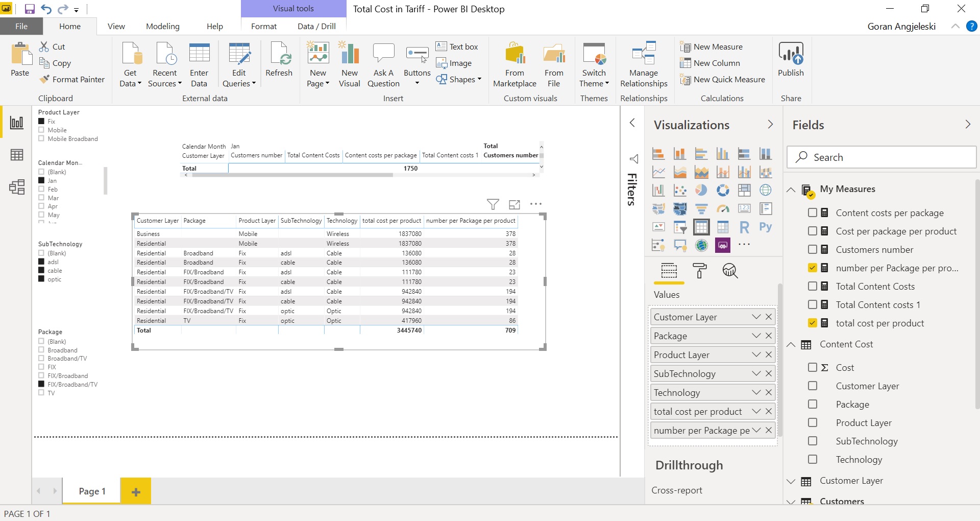Tick the Mobile Broadband slicer option
980x521 pixels.
coord(41,138)
